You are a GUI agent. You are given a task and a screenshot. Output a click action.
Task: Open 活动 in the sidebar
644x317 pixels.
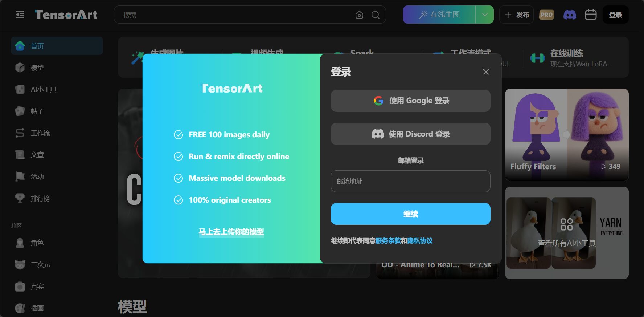pyautogui.click(x=57, y=176)
